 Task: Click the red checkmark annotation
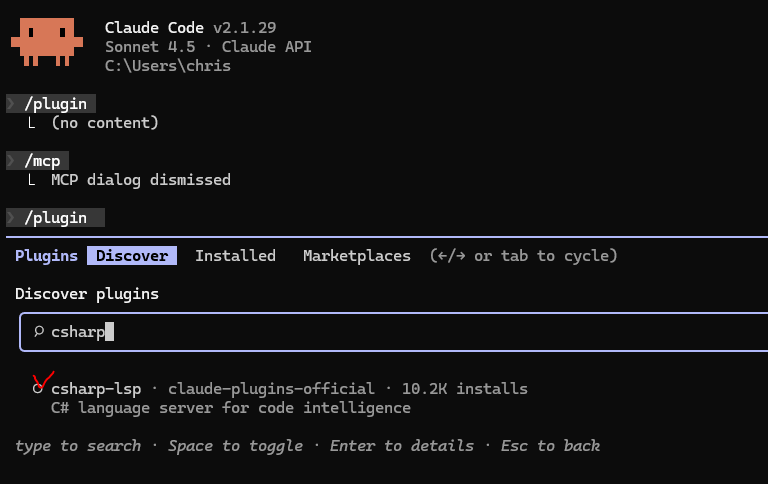[42, 379]
